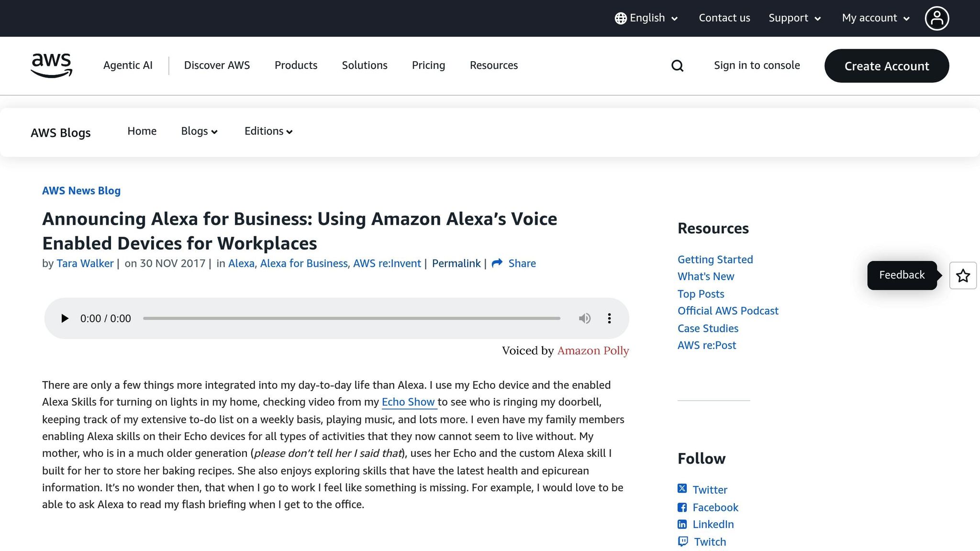Open the Getting Started resource
Screen dimensions: 980x551
pos(715,260)
